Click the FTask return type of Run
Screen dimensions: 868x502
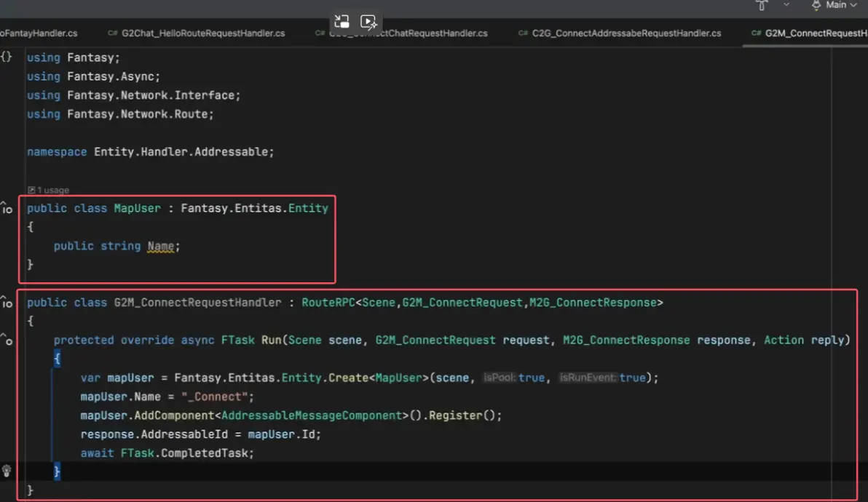[238, 340]
